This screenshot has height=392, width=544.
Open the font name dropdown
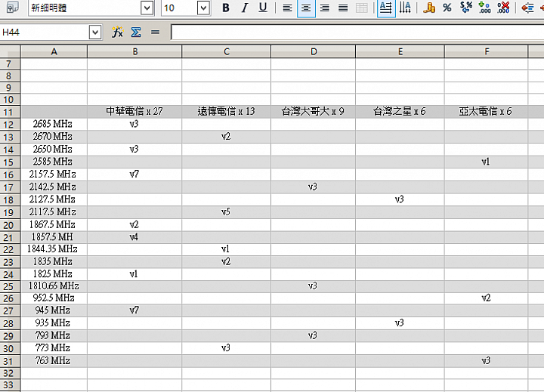tap(147, 8)
